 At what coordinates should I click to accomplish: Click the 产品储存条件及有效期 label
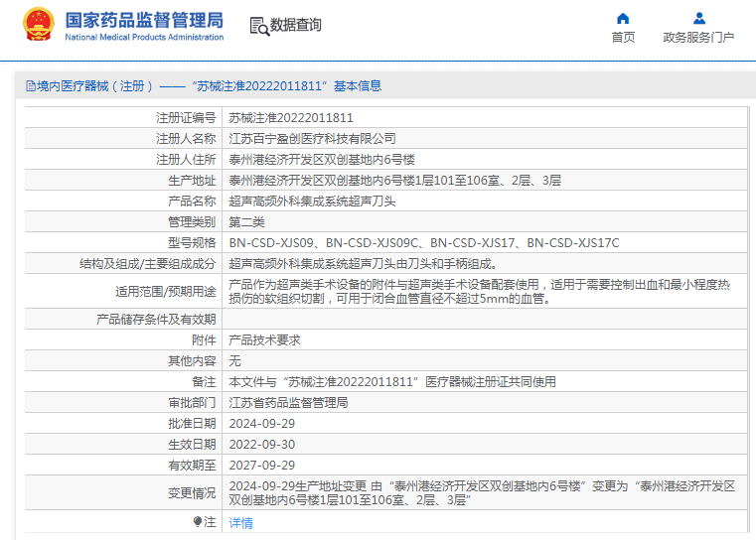(x=156, y=320)
